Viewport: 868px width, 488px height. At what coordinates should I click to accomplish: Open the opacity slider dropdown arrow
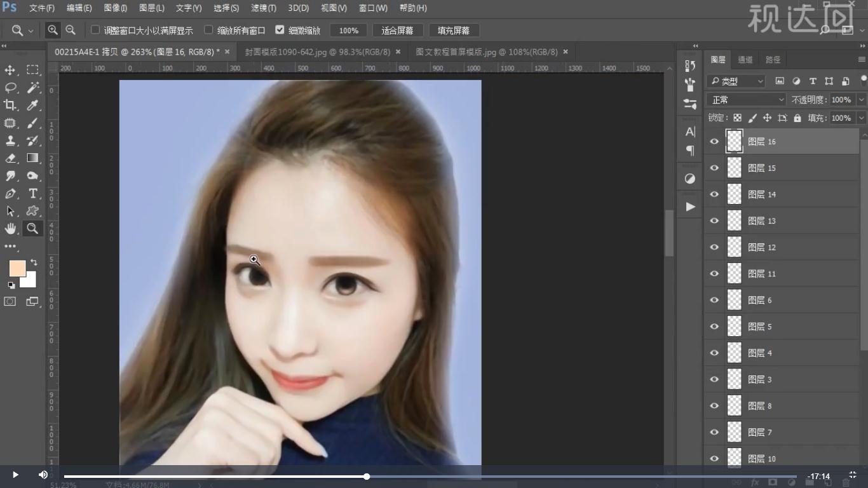tap(862, 100)
